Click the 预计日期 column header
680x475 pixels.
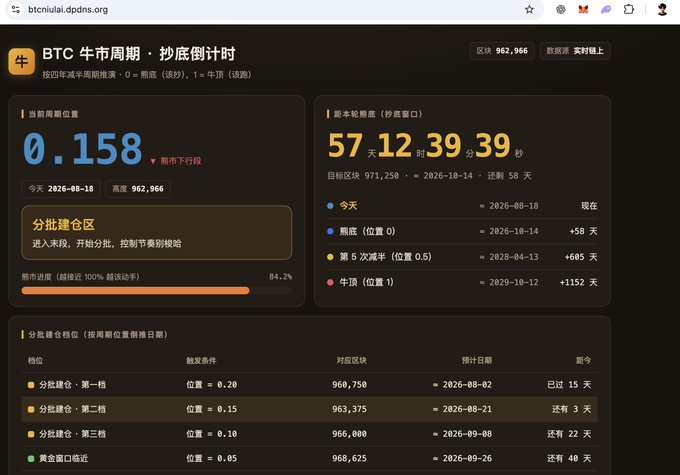(x=477, y=360)
